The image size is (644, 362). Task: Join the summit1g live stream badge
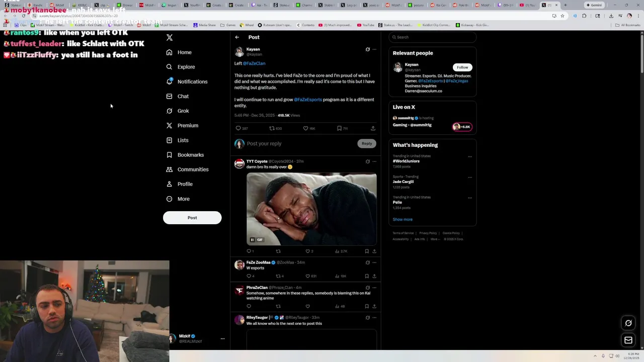point(461,127)
